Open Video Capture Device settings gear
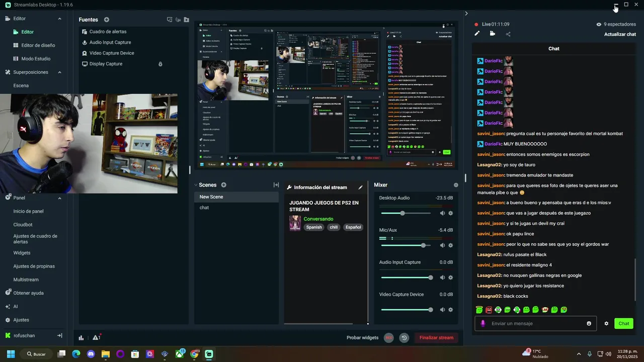 [x=450, y=310]
